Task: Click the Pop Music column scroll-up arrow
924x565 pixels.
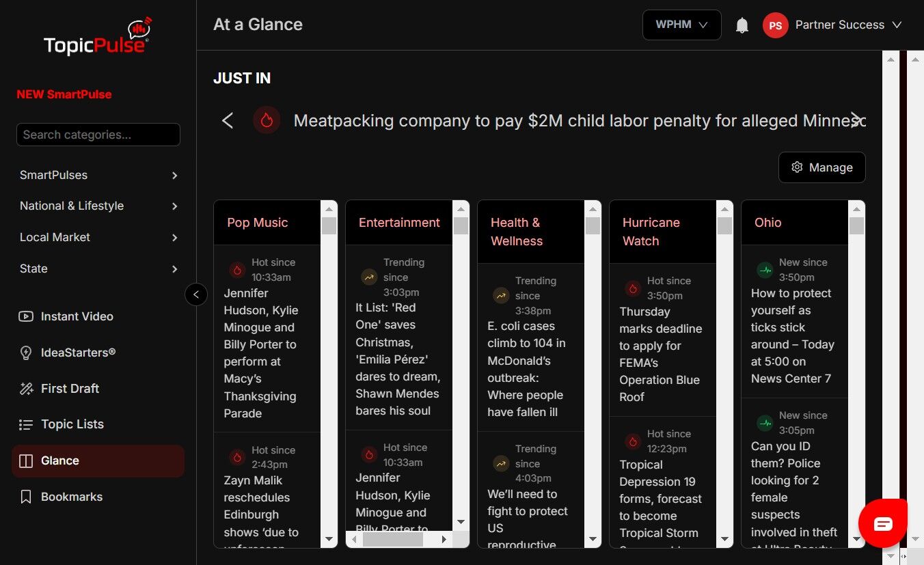Action: (x=329, y=209)
